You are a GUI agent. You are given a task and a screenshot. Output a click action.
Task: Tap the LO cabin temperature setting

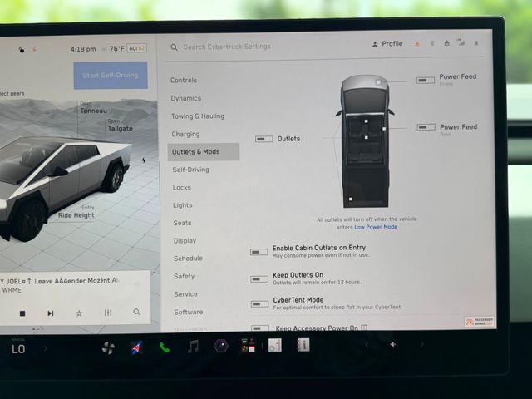point(18,349)
